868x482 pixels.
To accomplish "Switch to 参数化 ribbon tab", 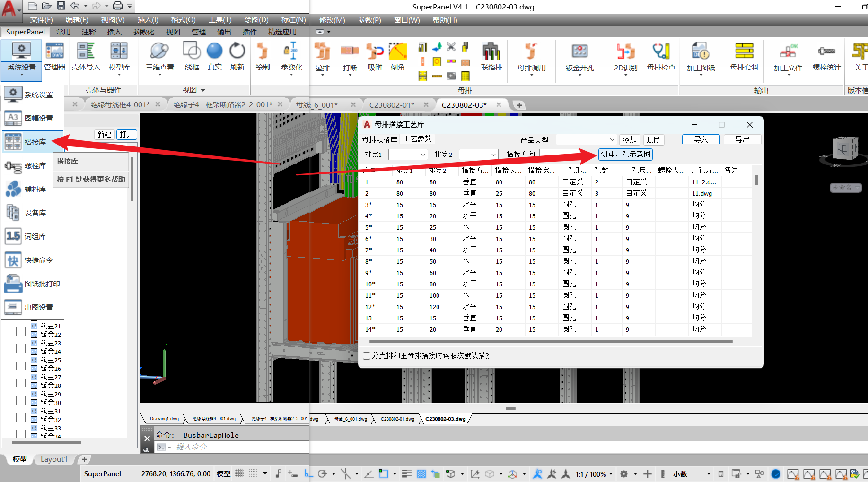I will [x=143, y=32].
